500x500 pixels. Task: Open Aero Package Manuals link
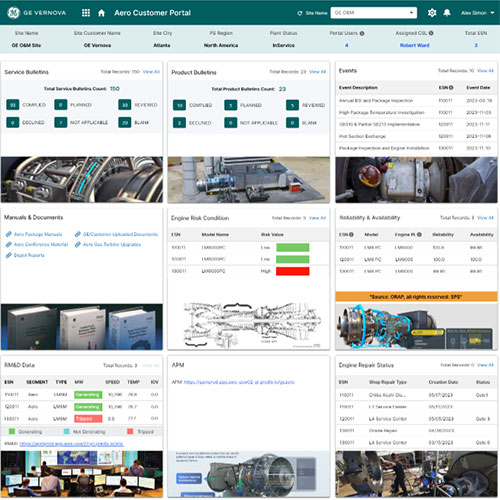click(38, 234)
